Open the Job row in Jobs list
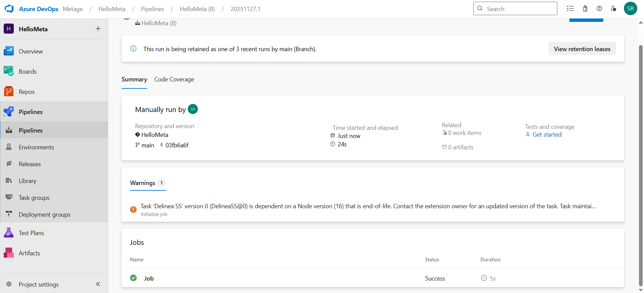Image resolution: width=644 pixels, height=293 pixels. [x=149, y=278]
